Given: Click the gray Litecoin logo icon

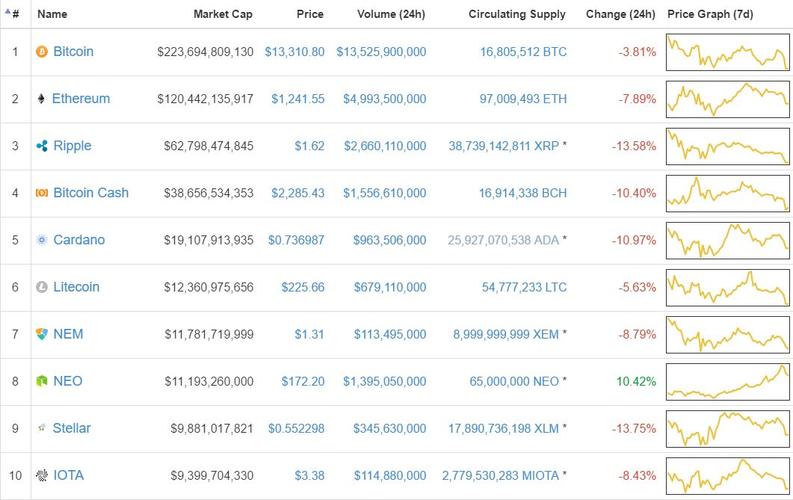Looking at the screenshot, I should pyautogui.click(x=41, y=287).
